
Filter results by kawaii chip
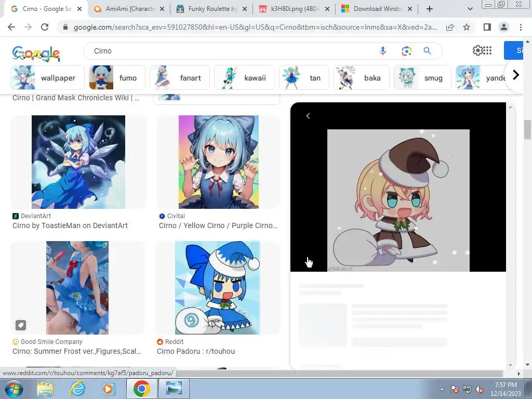[244, 78]
